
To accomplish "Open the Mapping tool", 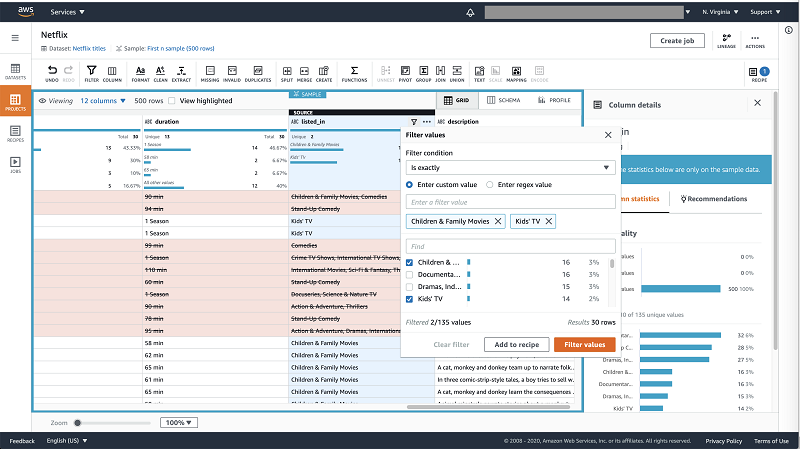I will [516, 73].
